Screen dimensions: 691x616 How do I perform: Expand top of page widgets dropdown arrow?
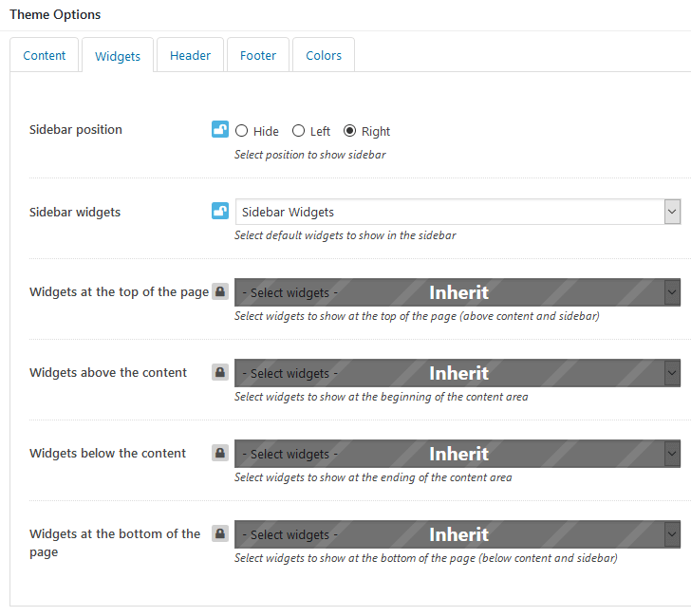(672, 292)
